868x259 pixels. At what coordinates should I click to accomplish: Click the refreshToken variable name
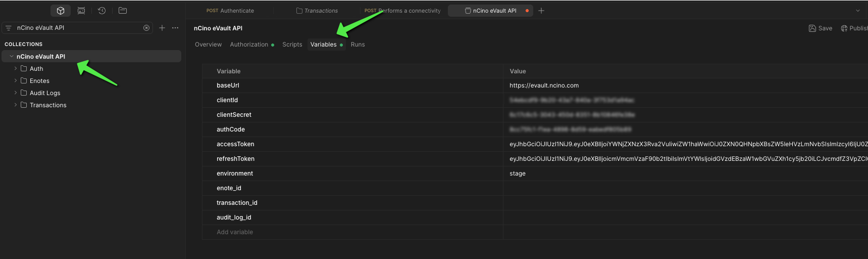[x=235, y=159]
